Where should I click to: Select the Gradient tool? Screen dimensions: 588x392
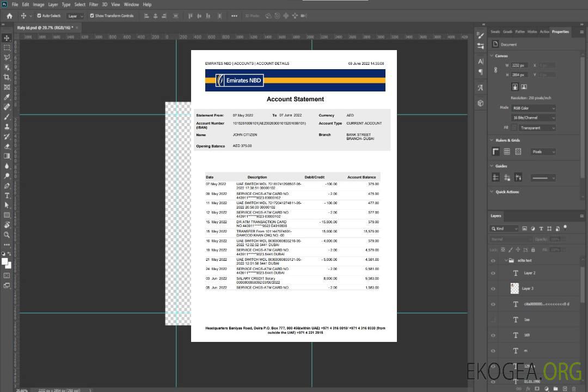7,156
